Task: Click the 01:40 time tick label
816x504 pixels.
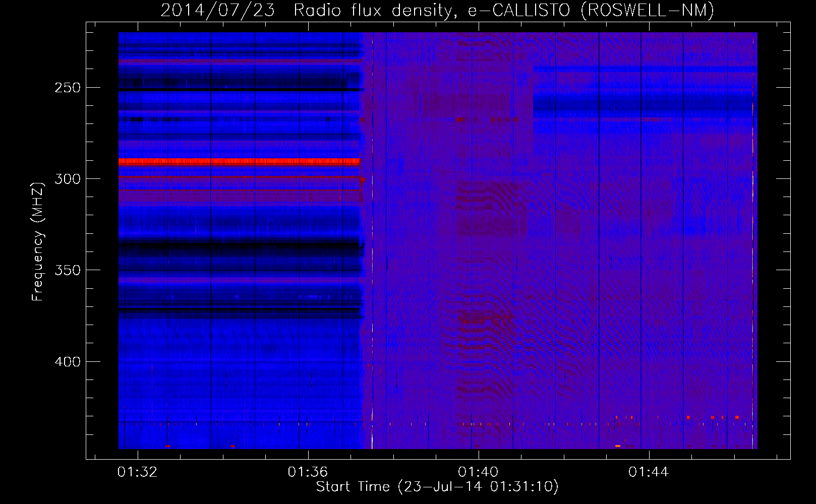Action: pyautogui.click(x=478, y=472)
